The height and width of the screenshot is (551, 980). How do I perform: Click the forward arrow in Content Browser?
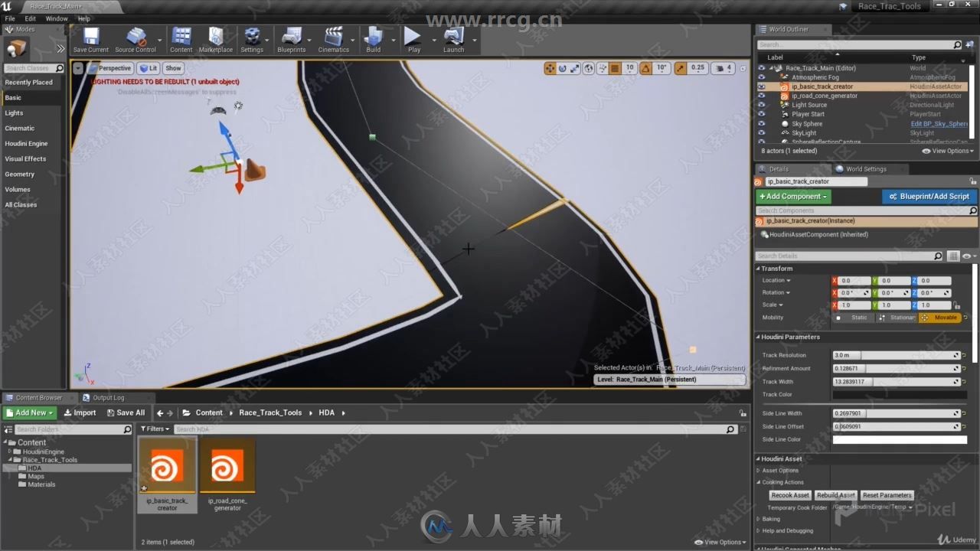pyautogui.click(x=170, y=413)
